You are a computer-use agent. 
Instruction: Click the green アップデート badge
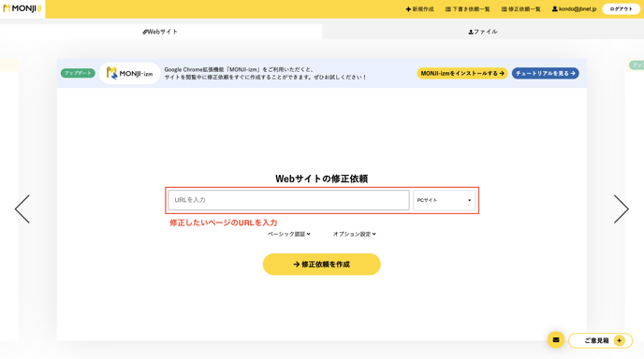tap(78, 73)
